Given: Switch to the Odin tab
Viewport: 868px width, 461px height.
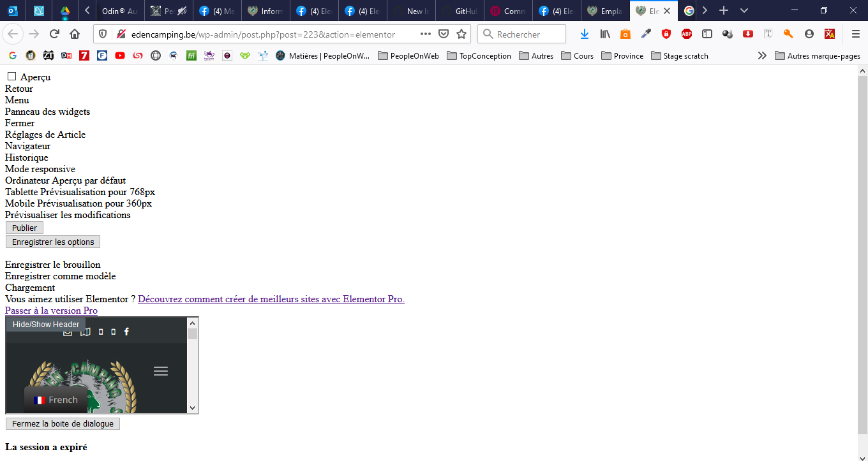Looking at the screenshot, I should tap(119, 11).
